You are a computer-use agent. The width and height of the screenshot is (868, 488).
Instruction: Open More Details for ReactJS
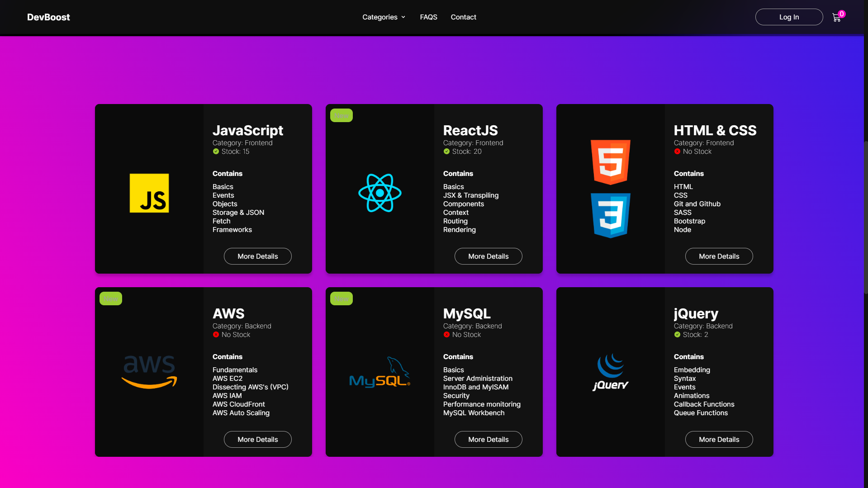pos(489,256)
